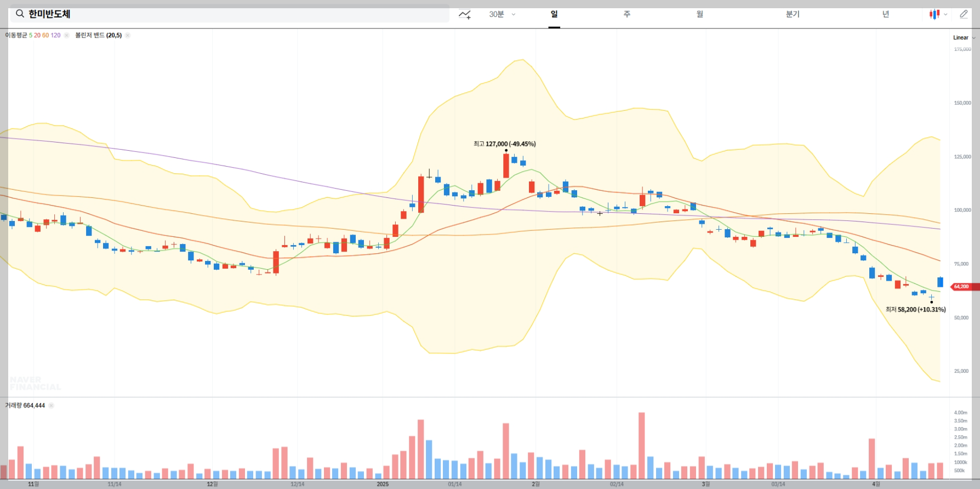The width and height of the screenshot is (980, 489).
Task: Click the 2025 date axis label
Action: point(383,484)
